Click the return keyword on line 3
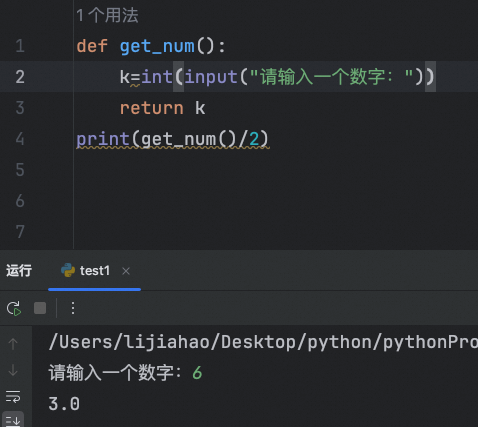478x427 pixels. click(152, 108)
